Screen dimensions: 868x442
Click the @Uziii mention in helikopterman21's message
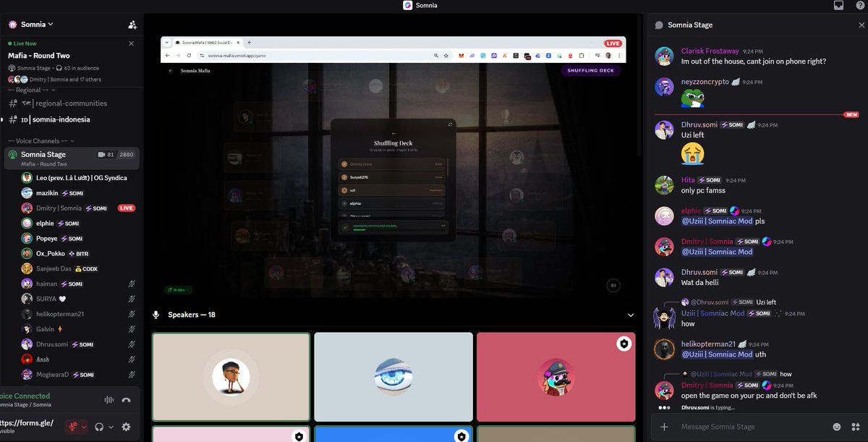[x=717, y=354]
